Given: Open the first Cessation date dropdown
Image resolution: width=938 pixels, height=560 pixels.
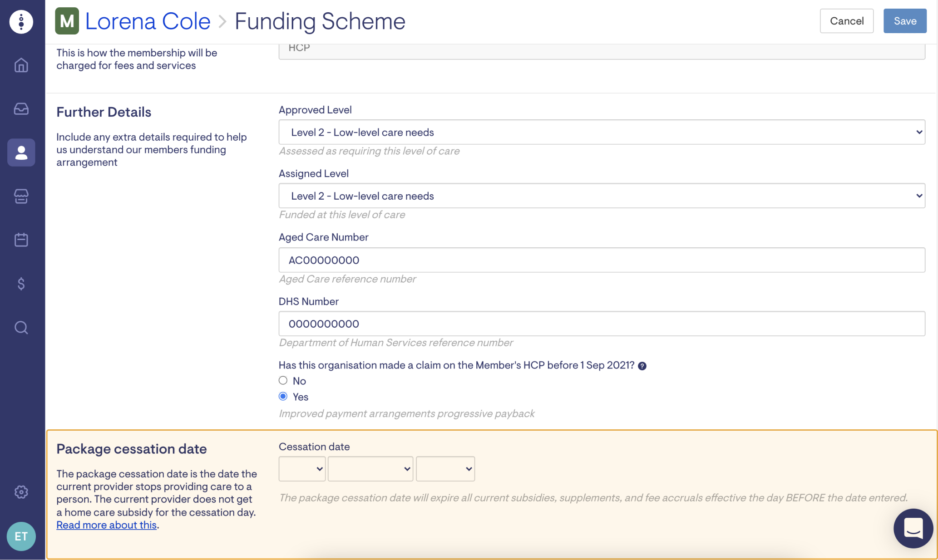Looking at the screenshot, I should pyautogui.click(x=302, y=469).
